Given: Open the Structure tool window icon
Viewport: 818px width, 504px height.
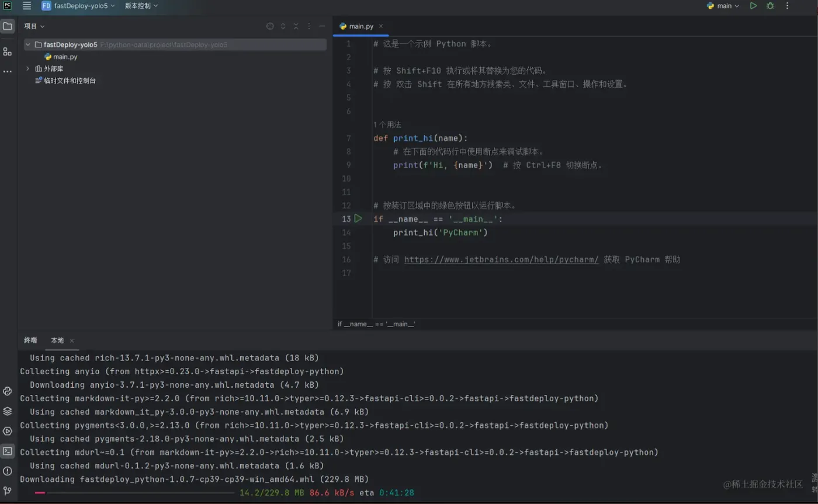Looking at the screenshot, I should click(x=8, y=51).
